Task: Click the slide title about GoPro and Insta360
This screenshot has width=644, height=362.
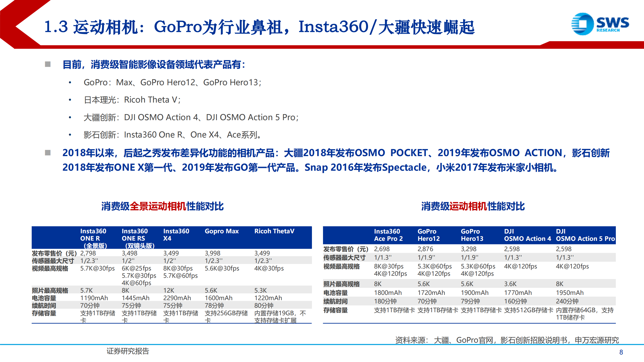Action: point(259,27)
